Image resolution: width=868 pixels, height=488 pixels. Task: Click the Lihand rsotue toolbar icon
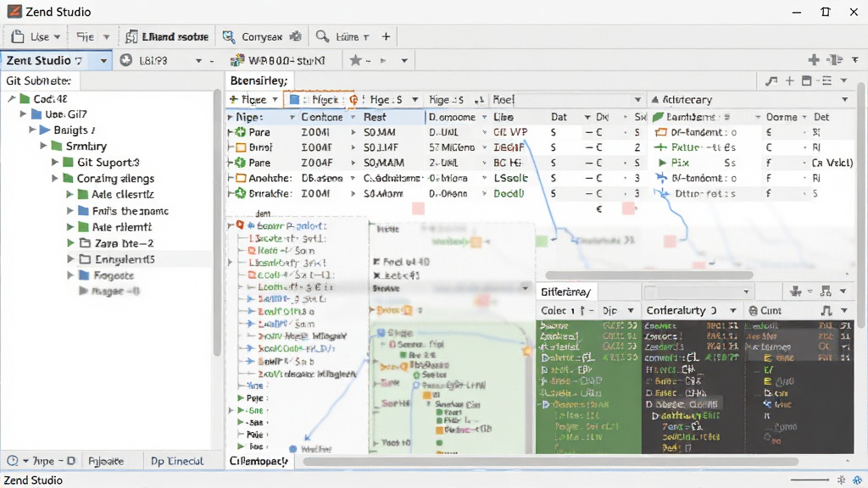coord(131,36)
